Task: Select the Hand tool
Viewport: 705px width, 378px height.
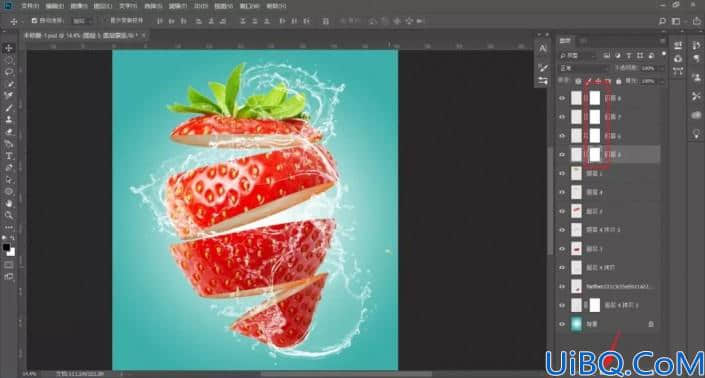Action: 9,204
